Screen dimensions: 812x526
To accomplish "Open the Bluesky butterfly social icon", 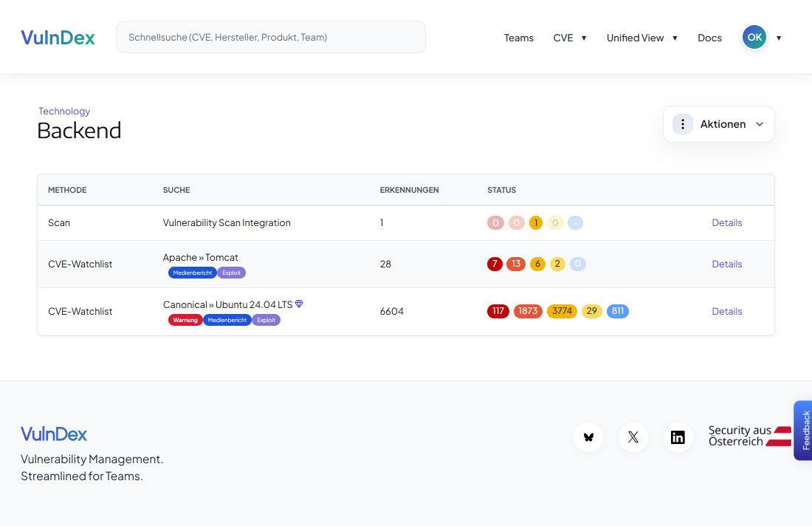I will point(588,437).
